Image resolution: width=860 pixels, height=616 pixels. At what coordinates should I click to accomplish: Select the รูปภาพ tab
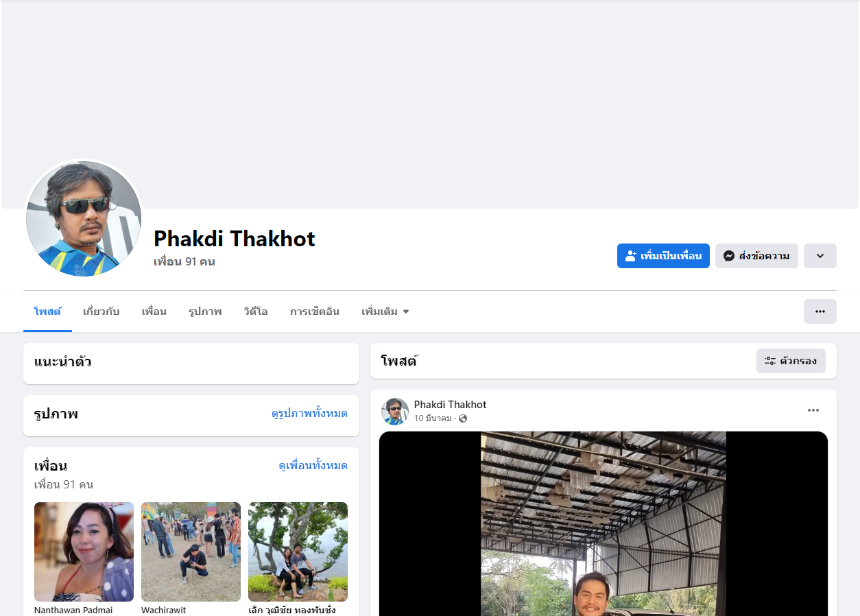point(205,311)
